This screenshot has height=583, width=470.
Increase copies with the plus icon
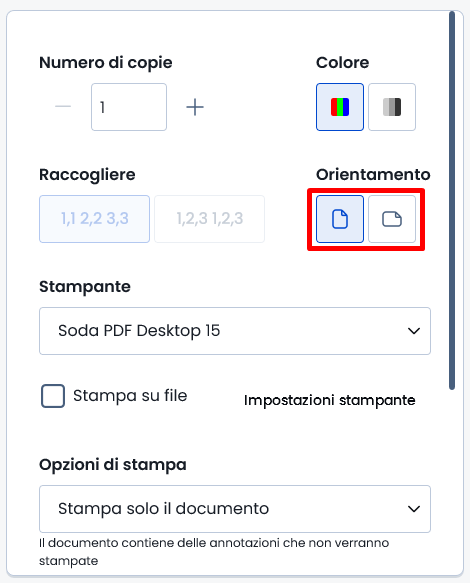pyautogui.click(x=195, y=107)
